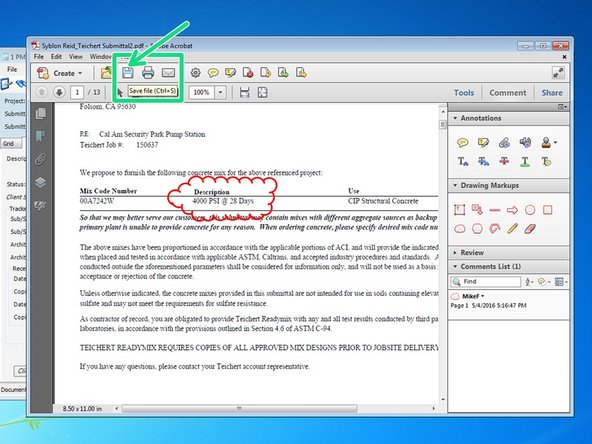Open the sort comments dropdown
The width and height of the screenshot is (592, 444).
(529, 282)
